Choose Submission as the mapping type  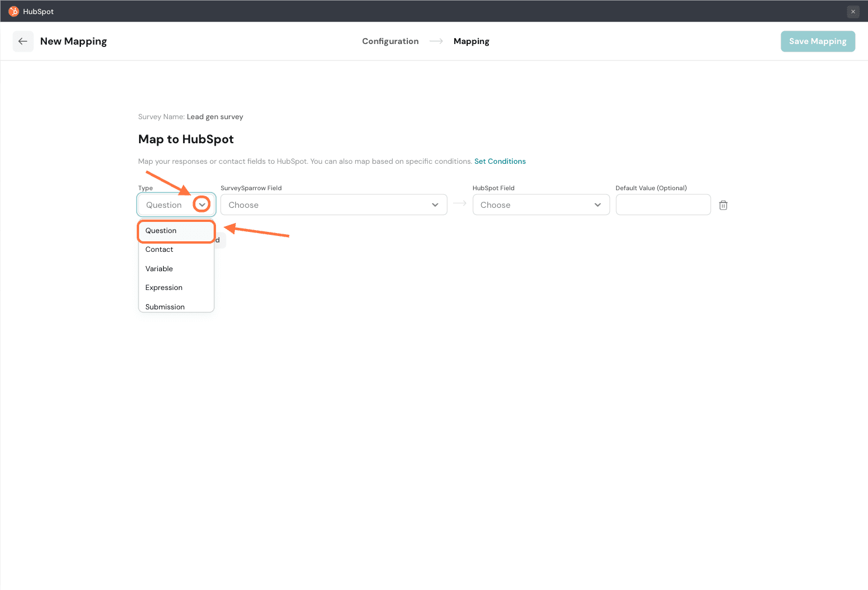tap(165, 306)
